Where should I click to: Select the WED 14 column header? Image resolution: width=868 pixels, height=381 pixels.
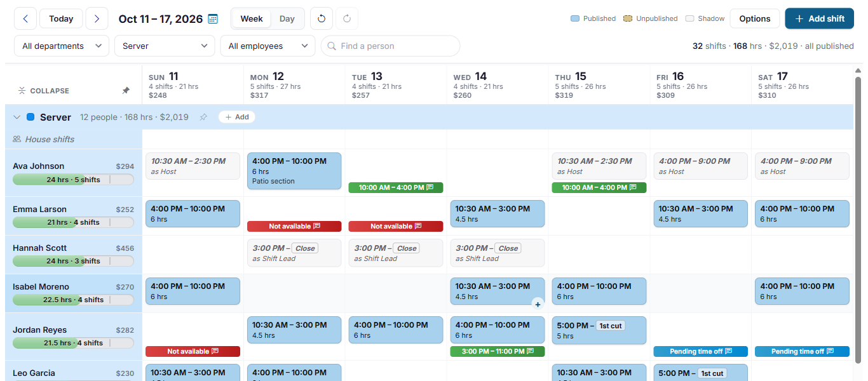498,85
